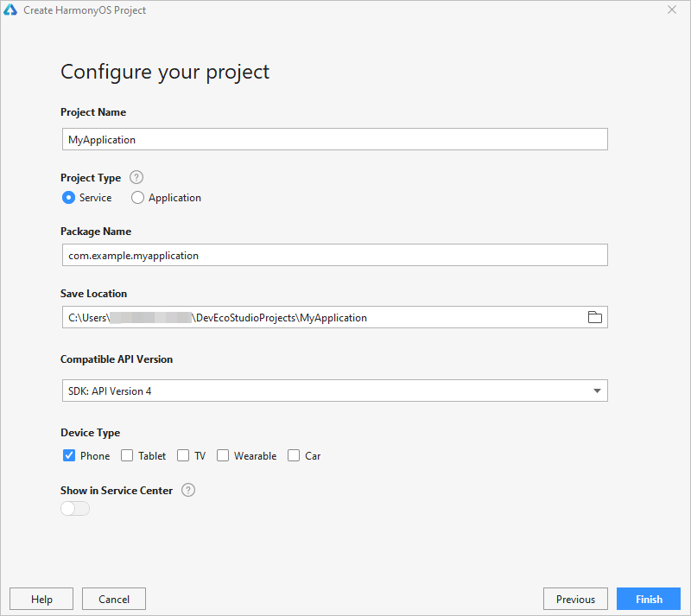Viewport: 691px width, 616px height.
Task: Open Help from the bottom bar
Action: 41,599
